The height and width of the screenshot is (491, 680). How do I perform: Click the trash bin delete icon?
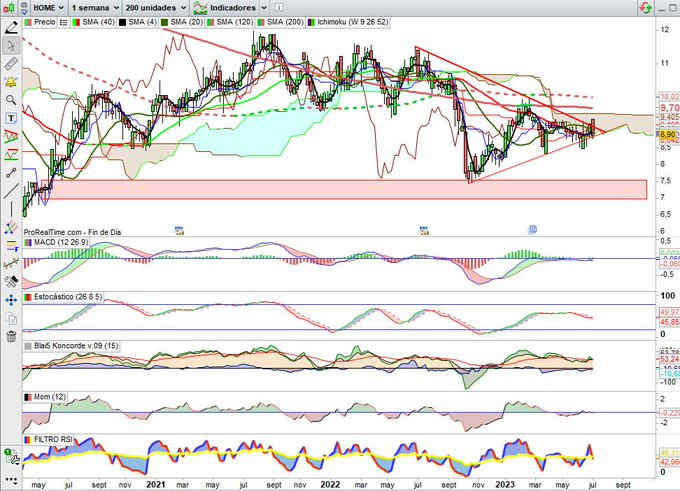11,337
